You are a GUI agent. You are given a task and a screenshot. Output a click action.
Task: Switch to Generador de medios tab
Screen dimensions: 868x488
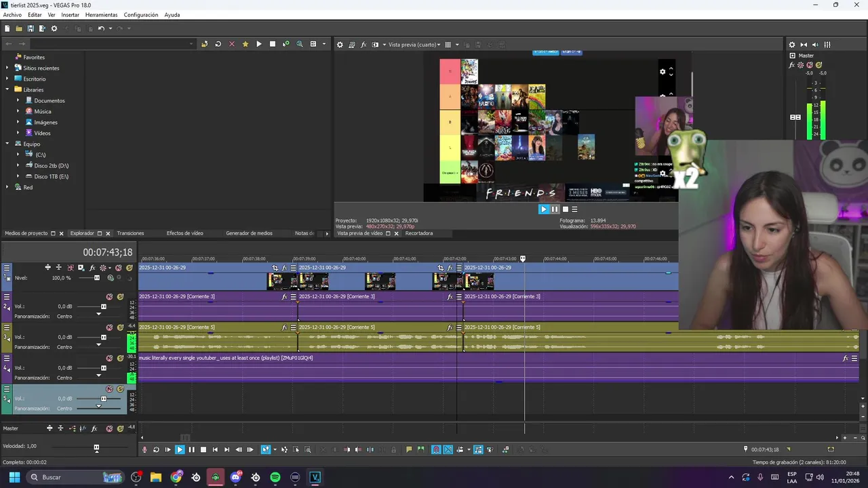point(249,233)
